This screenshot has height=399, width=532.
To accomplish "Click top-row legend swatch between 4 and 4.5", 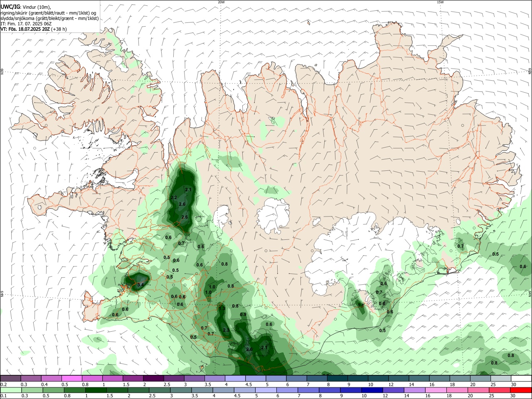I will tap(235, 378).
